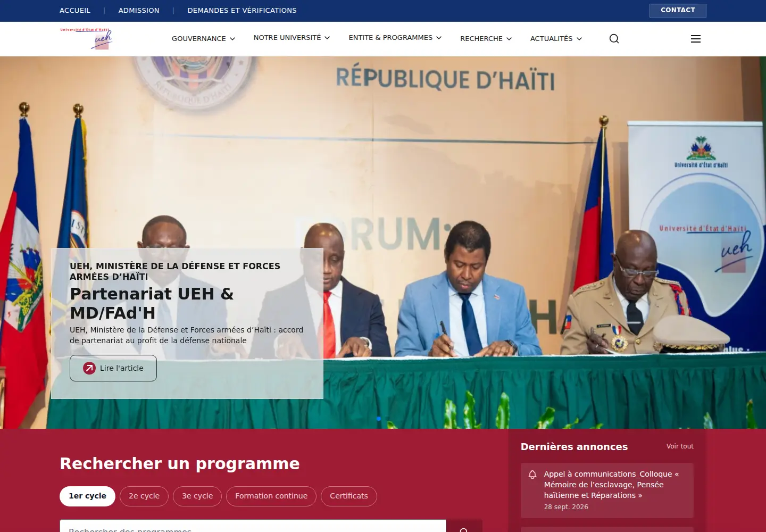This screenshot has width=766, height=532.
Task: Click the Rechercher un programme heading
Action: pos(180,464)
